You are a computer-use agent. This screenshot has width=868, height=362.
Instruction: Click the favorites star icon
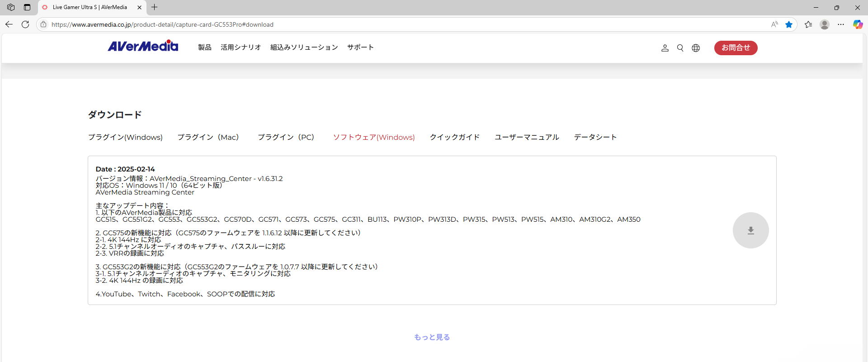(789, 24)
